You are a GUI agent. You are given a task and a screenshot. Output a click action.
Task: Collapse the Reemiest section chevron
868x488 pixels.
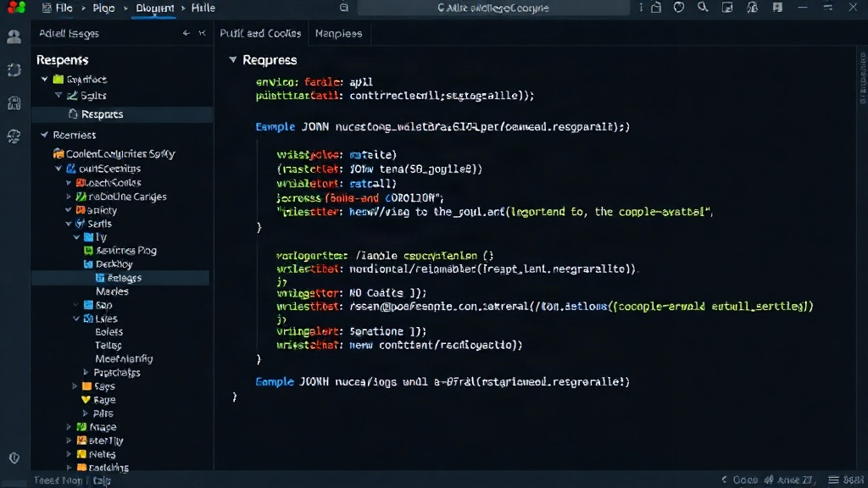[44, 135]
